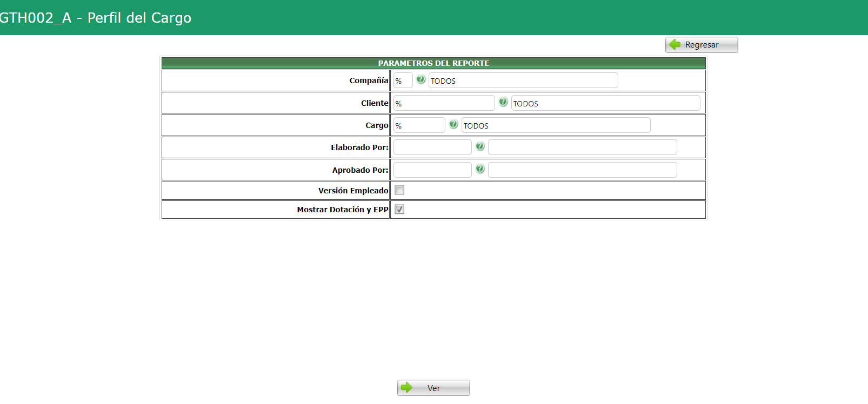This screenshot has height=404, width=868.
Task: Click the Regresar back button
Action: click(702, 45)
